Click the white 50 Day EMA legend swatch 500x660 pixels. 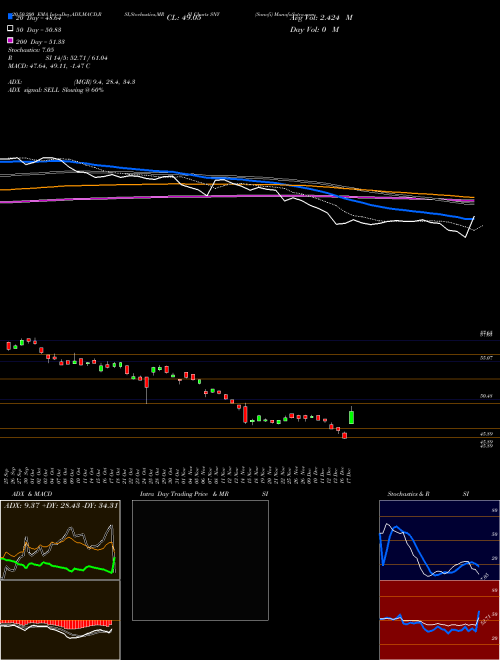(10, 29)
